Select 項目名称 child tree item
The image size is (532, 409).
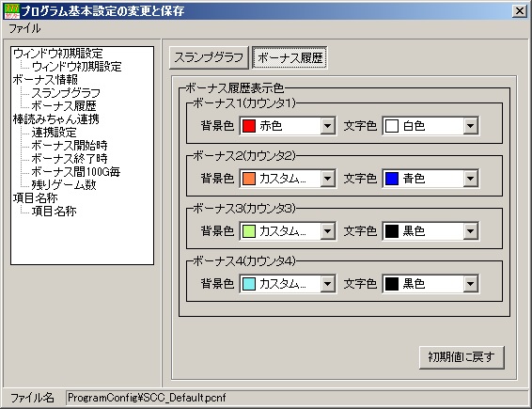54,212
